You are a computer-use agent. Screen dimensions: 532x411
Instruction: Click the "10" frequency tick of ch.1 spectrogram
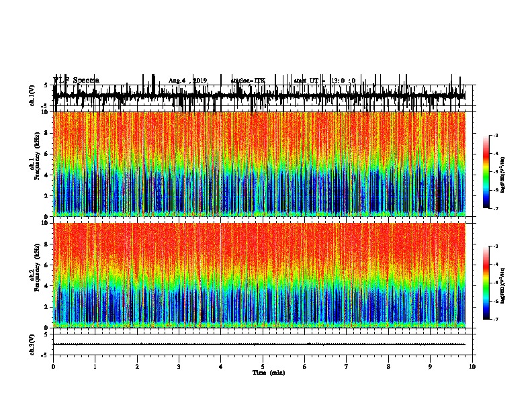[46, 112]
